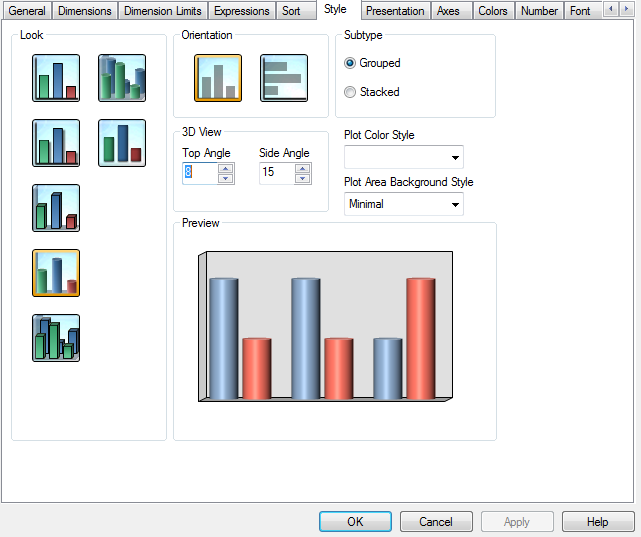641x537 pixels.
Task: Go to the Number tab
Action: tap(539, 11)
